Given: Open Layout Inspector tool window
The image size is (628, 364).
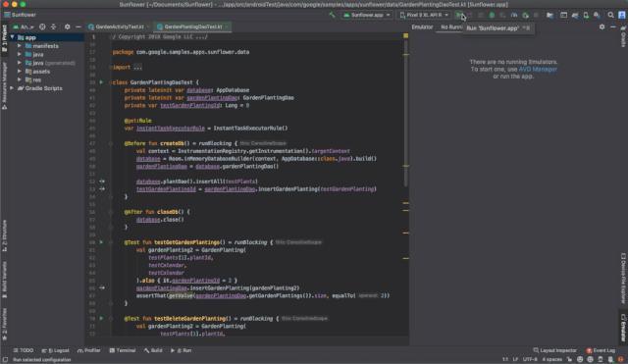Looking at the screenshot, I should click(554, 350).
